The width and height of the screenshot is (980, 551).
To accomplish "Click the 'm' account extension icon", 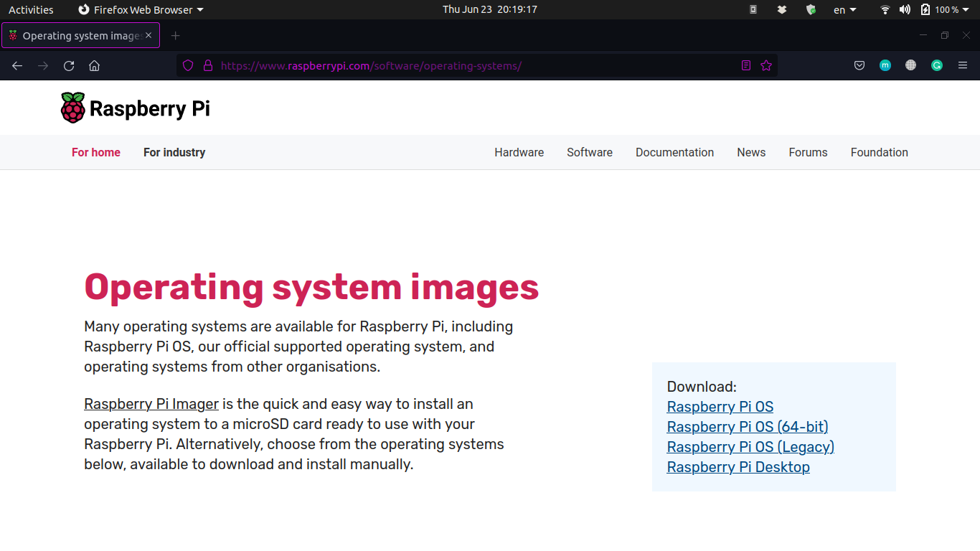I will 885,65.
